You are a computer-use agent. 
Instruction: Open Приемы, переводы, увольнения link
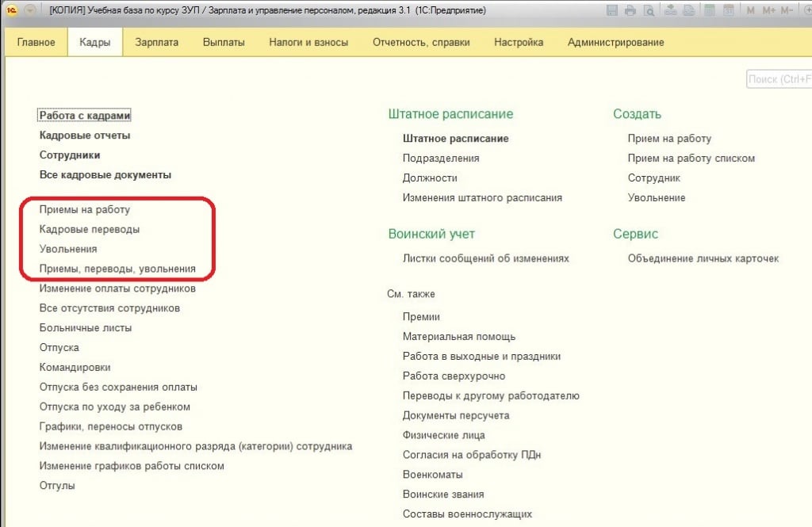117,269
